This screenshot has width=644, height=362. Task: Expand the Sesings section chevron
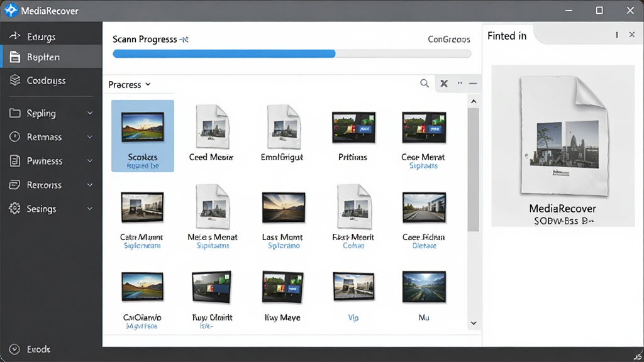(90, 209)
